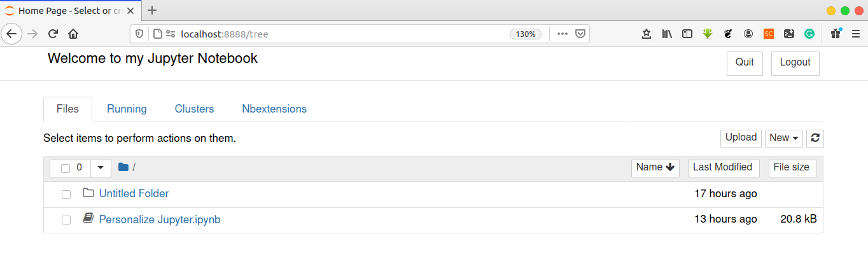The width and height of the screenshot is (868, 276).
Task: Toggle the select-all items checkbox
Action: pyautogui.click(x=66, y=169)
